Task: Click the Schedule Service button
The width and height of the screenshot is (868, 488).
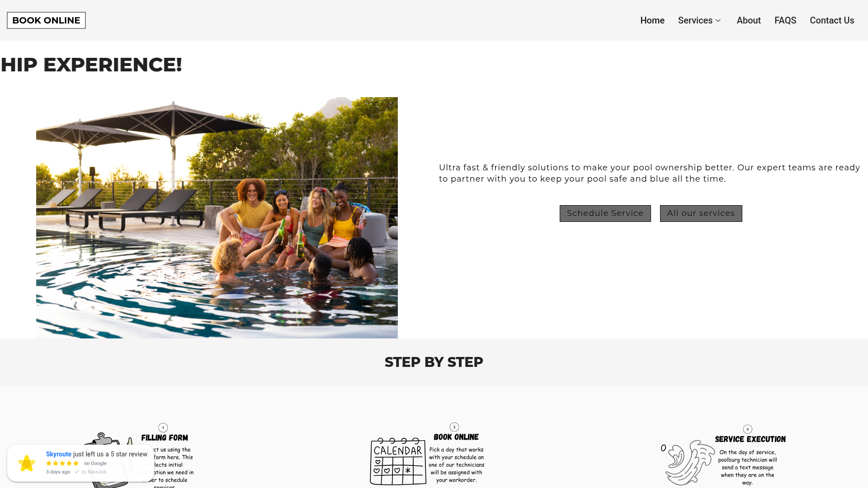Action: 605,213
